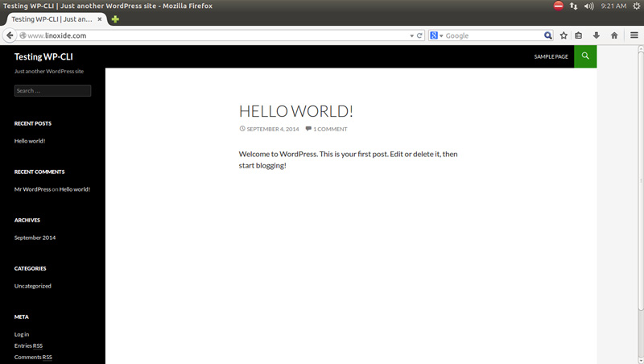Screen dimensions: 644x364
Task: Go to Firefox home page icon
Action: tap(614, 35)
